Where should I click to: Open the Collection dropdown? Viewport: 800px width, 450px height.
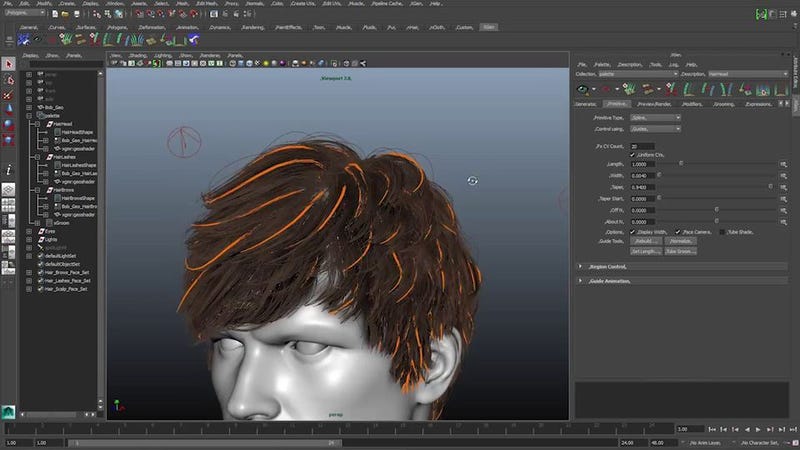pos(638,74)
